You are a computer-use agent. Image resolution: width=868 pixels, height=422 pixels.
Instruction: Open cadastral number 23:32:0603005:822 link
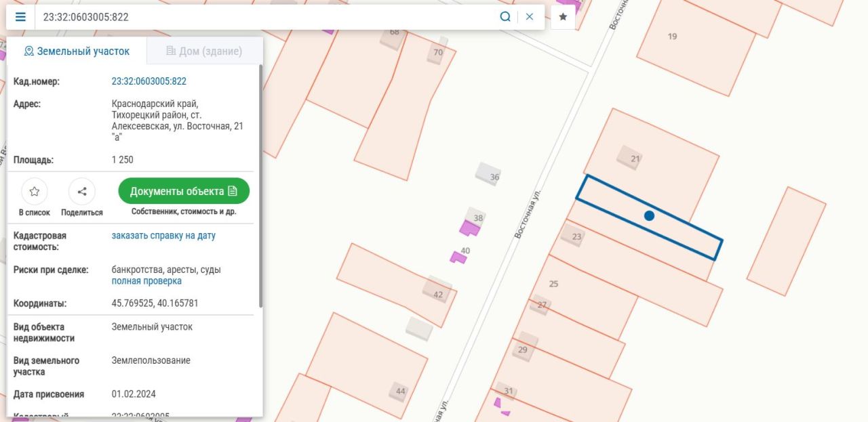pyautogui.click(x=149, y=81)
